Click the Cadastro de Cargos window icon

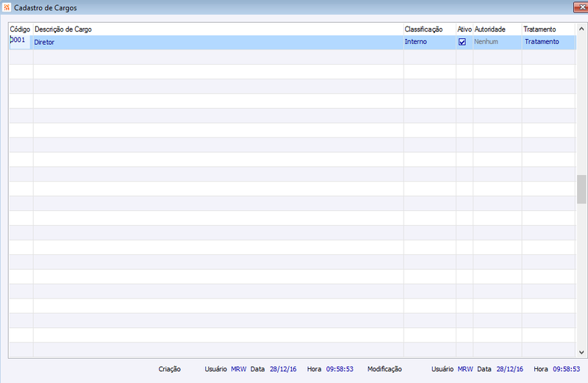tap(7, 7)
